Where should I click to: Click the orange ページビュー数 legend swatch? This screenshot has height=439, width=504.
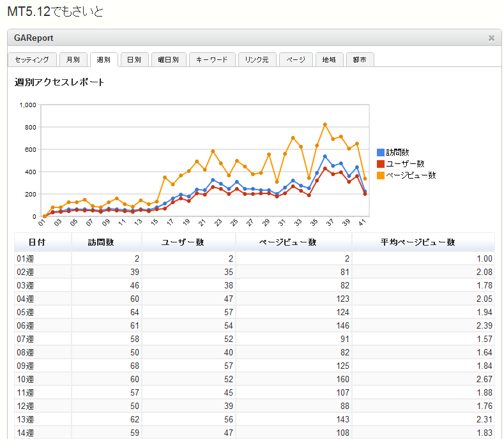pos(381,175)
